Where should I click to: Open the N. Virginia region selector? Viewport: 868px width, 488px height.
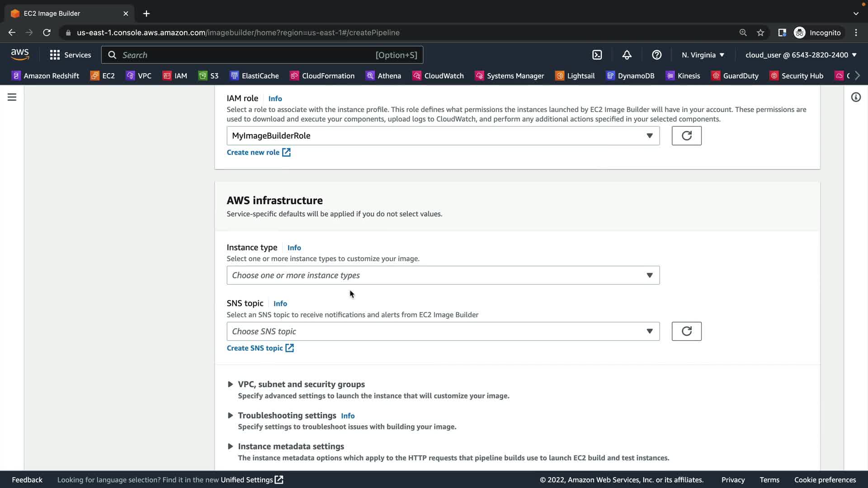tap(703, 55)
